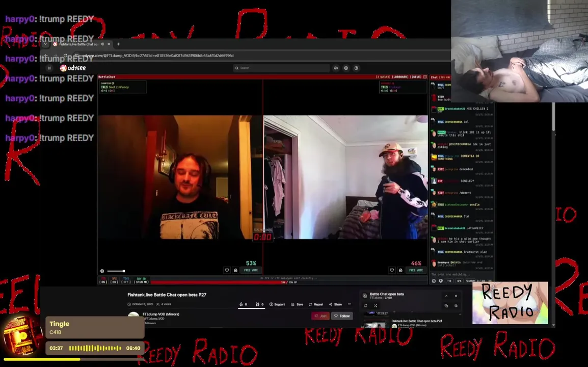
Task: Expand the browser tab search chevron
Action: [x=45, y=44]
